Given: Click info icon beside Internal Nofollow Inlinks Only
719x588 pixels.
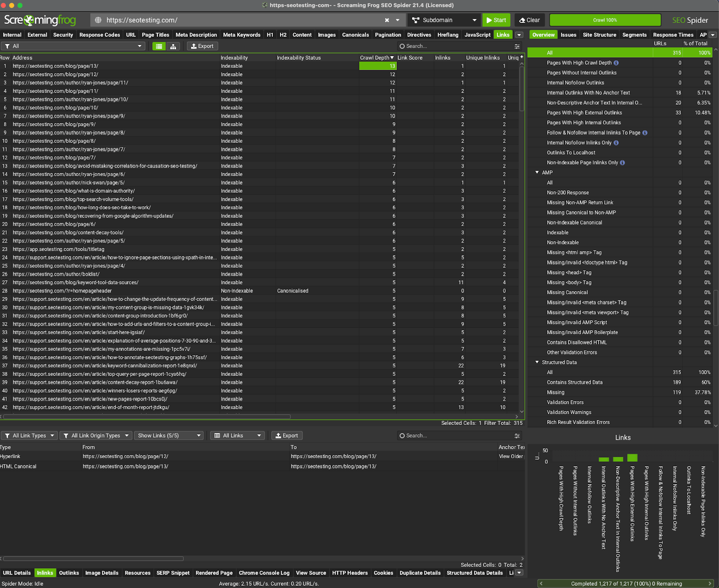Looking at the screenshot, I should click(616, 143).
